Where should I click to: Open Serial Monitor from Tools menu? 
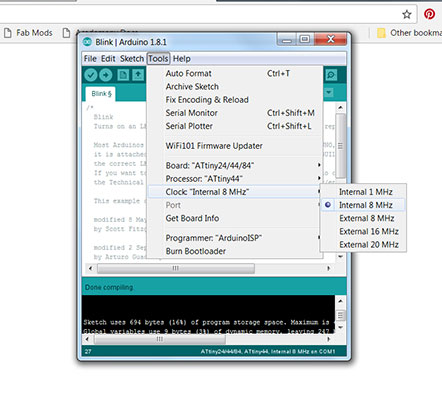(x=235, y=113)
